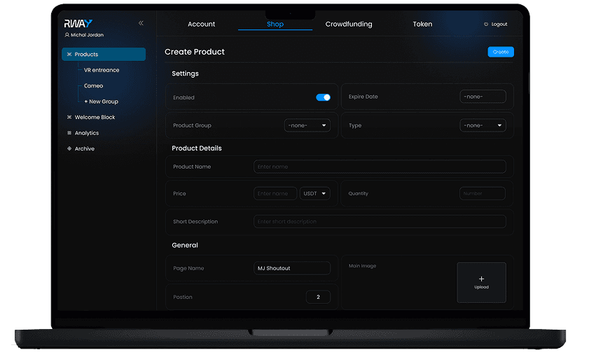The height and width of the screenshot is (364, 596).
Task: Click the RWAY logo
Action: (x=78, y=24)
